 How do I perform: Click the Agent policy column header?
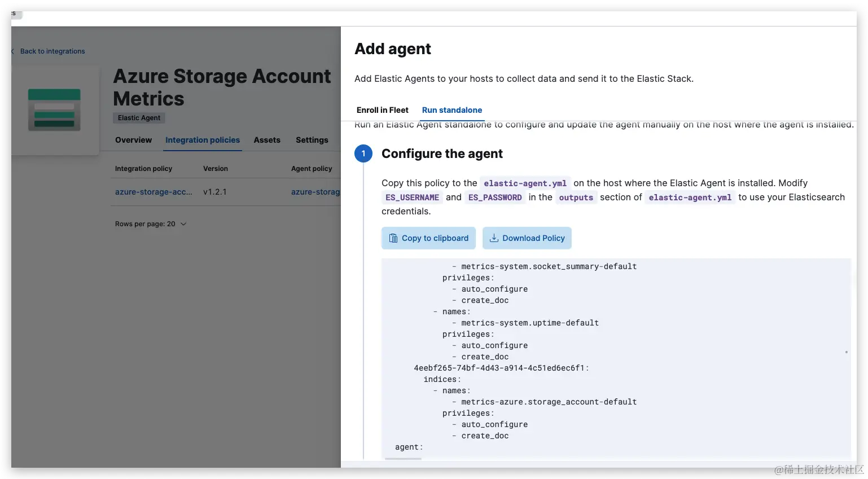312,169
